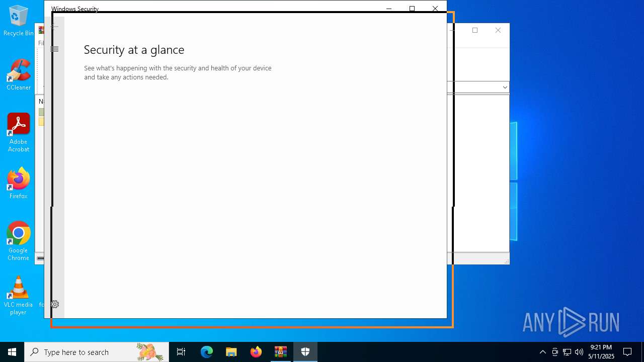Close the Windows Security window
The width and height of the screenshot is (644, 362).
click(435, 9)
